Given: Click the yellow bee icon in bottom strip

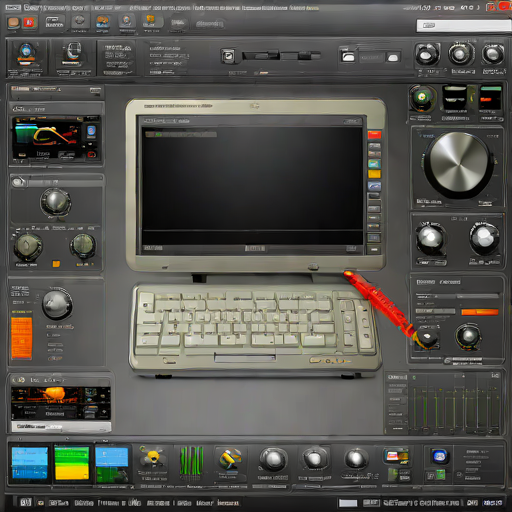Looking at the screenshot, I should (152, 457).
